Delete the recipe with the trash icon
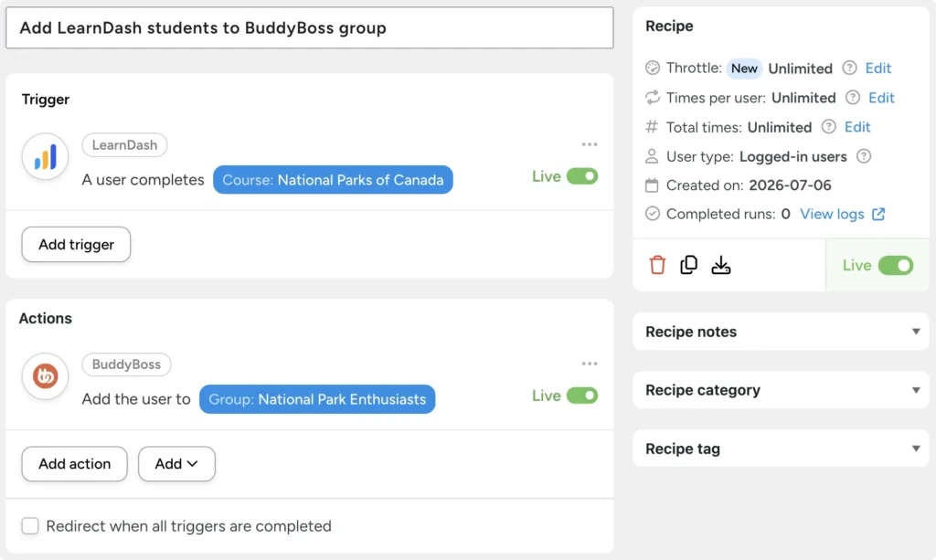The height and width of the screenshot is (560, 936). pyautogui.click(x=657, y=265)
